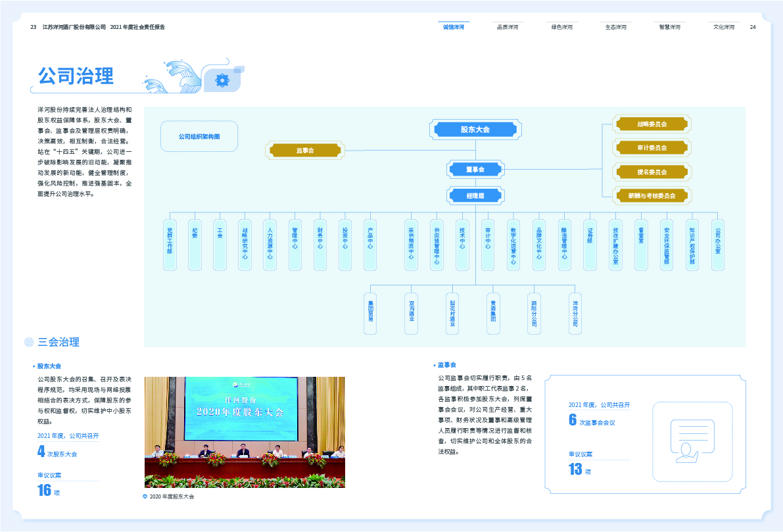Switch to the 诚信洋河 tab
The image size is (783, 532).
click(453, 27)
